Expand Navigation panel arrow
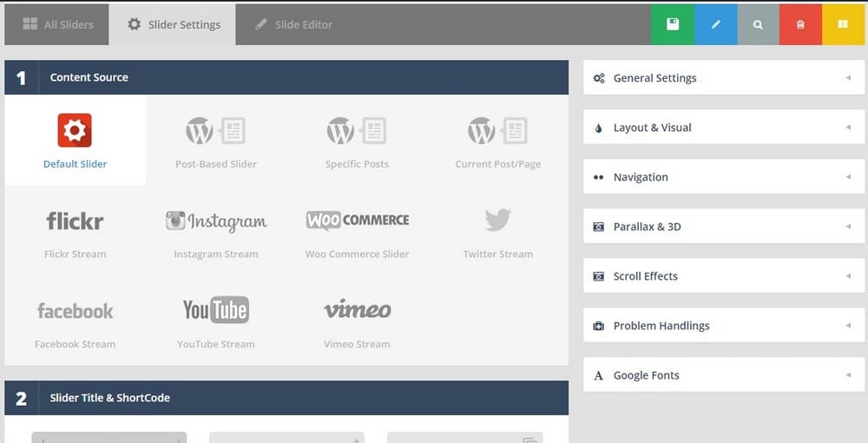Viewport: 868px width, 443px height. tap(848, 176)
